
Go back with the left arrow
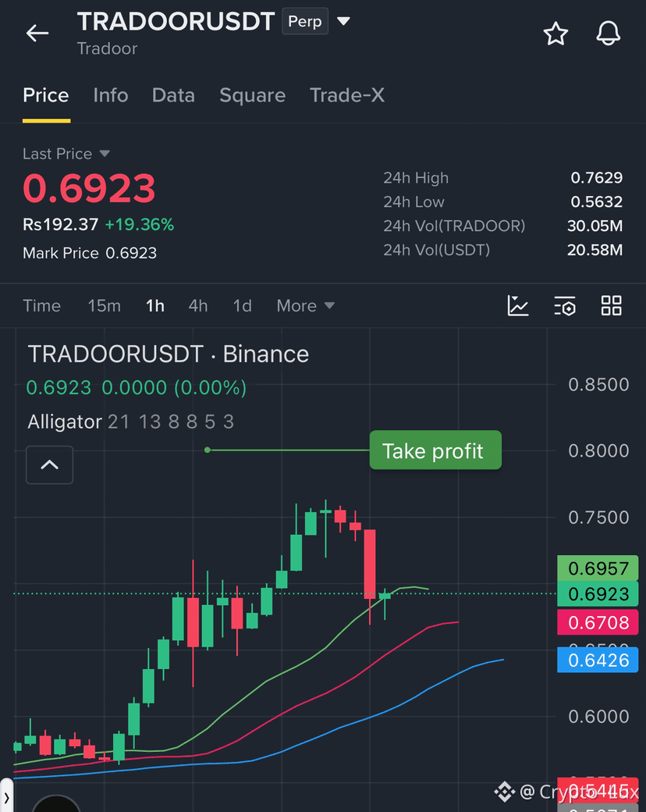coord(37,33)
